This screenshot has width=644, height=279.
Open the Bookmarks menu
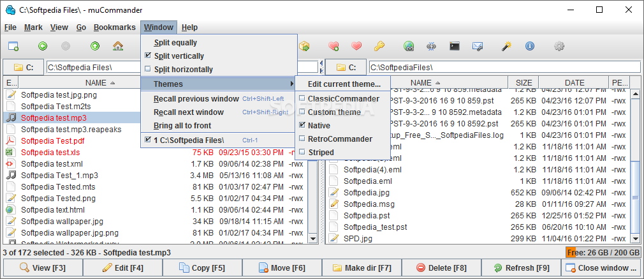tap(115, 27)
